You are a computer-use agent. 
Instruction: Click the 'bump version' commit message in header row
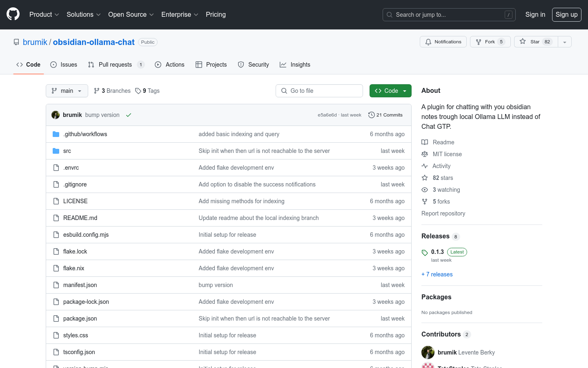click(x=102, y=115)
